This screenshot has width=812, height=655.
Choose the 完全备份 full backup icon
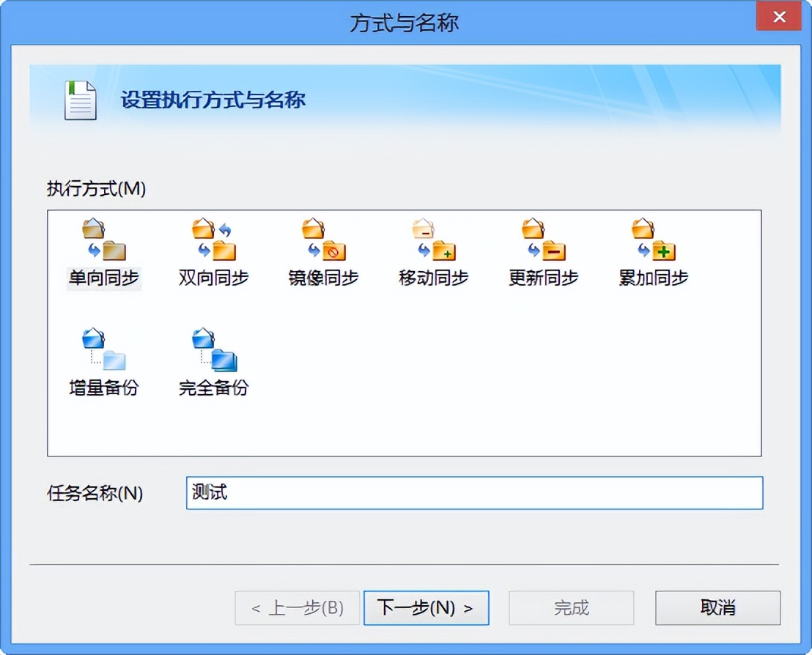(213, 350)
